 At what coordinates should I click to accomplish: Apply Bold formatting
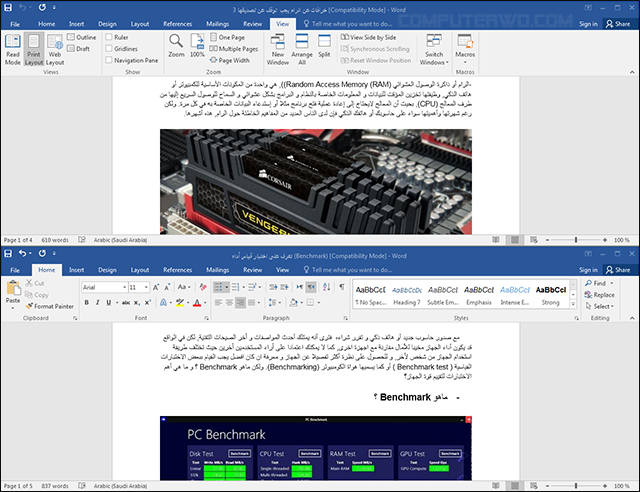pos(87,303)
